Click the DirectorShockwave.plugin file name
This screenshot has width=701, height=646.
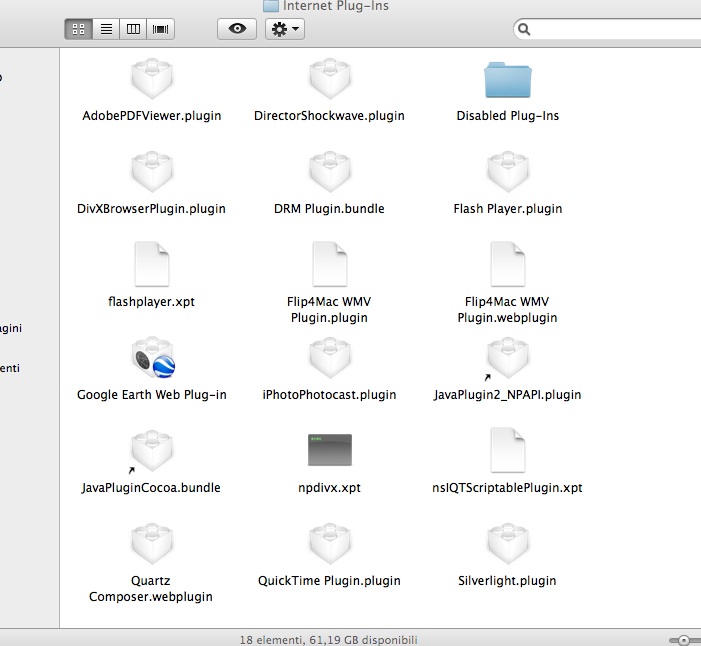[329, 116]
